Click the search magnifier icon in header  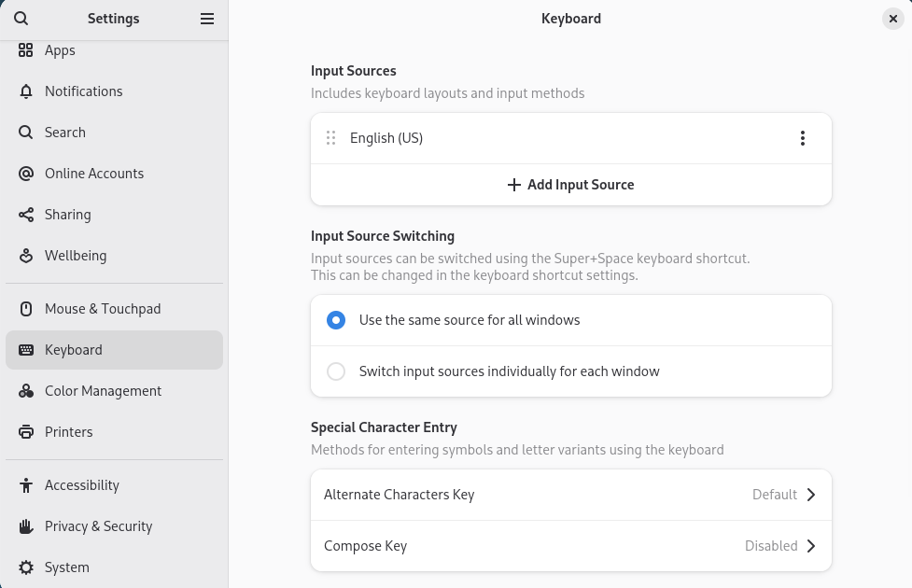click(x=21, y=19)
